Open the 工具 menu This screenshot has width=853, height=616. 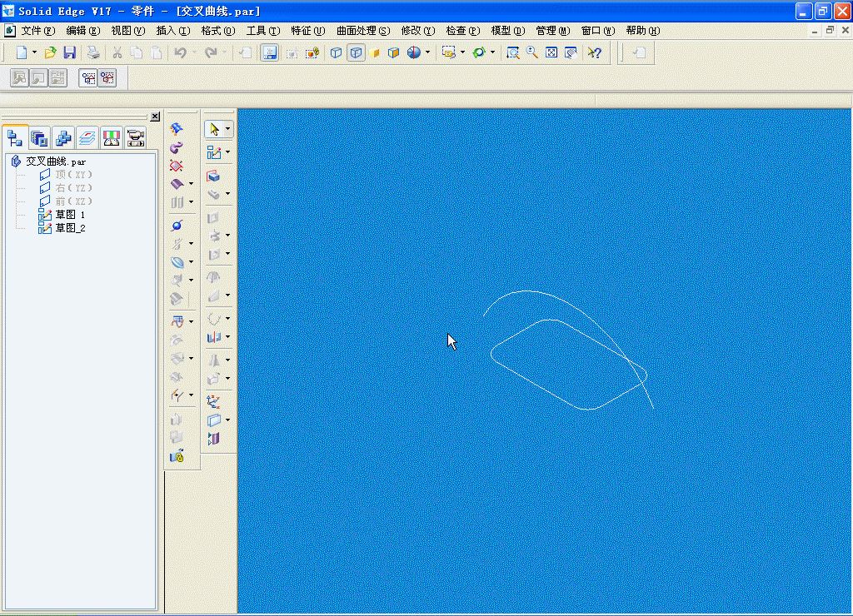coord(263,31)
